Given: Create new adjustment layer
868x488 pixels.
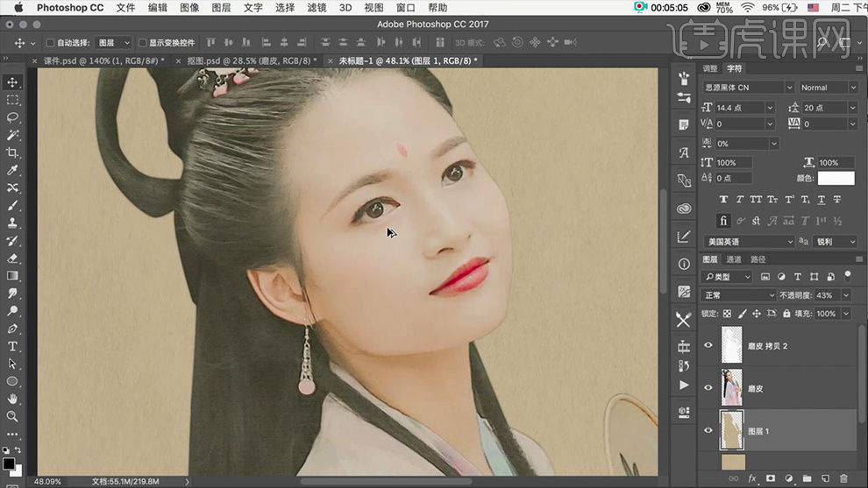Looking at the screenshot, I should coord(789,478).
